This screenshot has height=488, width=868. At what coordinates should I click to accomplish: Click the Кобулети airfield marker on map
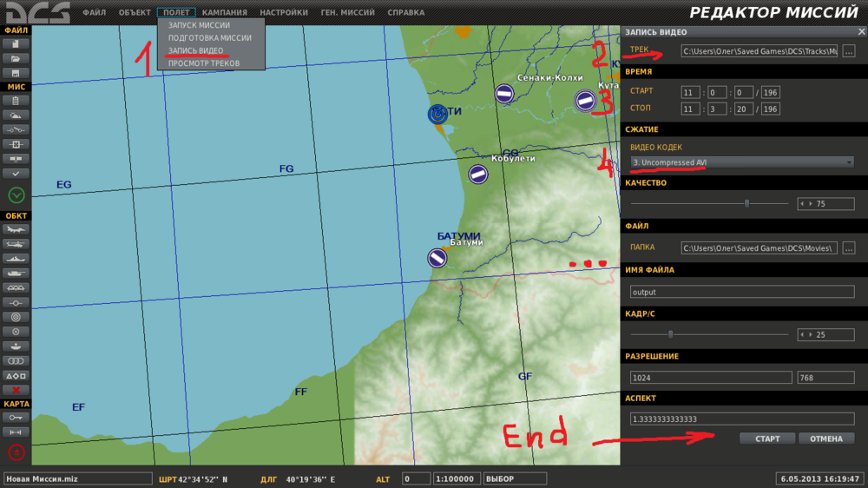click(x=478, y=174)
